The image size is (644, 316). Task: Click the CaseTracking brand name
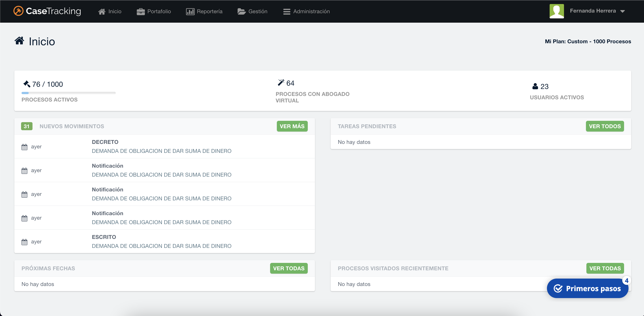[54, 11]
